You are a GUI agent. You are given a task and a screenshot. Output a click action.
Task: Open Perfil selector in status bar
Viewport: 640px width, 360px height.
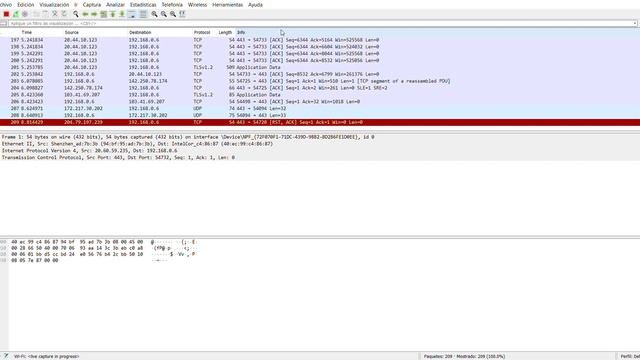tap(630, 356)
